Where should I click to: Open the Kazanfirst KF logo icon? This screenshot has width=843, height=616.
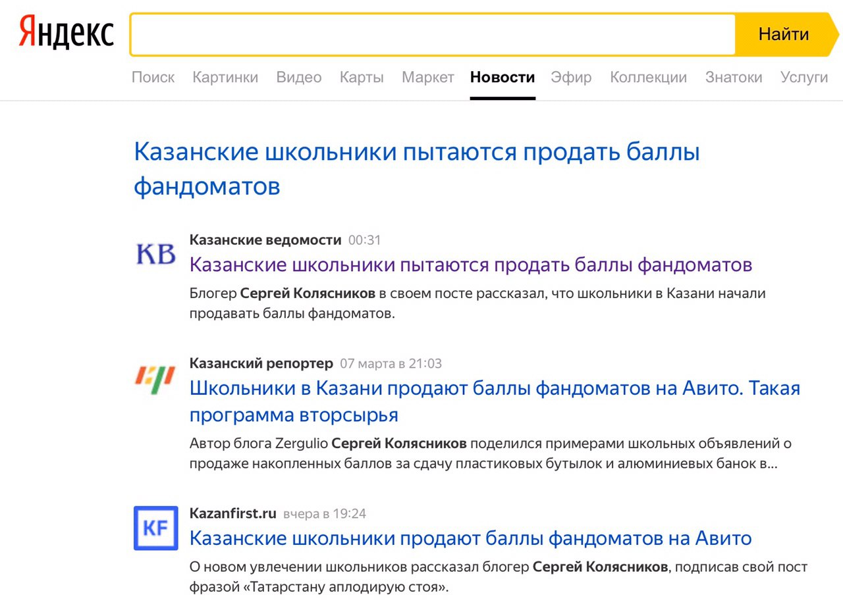tap(156, 528)
